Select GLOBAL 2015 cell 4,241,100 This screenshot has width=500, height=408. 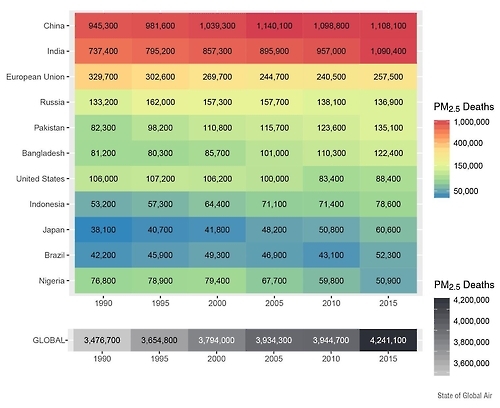click(x=388, y=340)
